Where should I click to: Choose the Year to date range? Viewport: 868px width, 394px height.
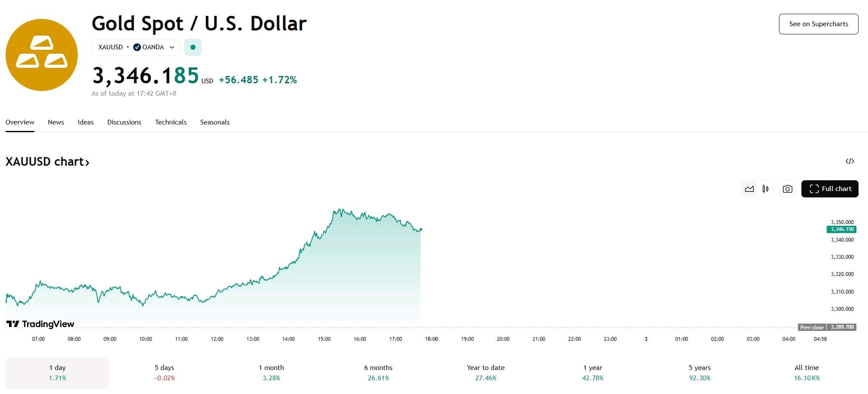point(486,373)
